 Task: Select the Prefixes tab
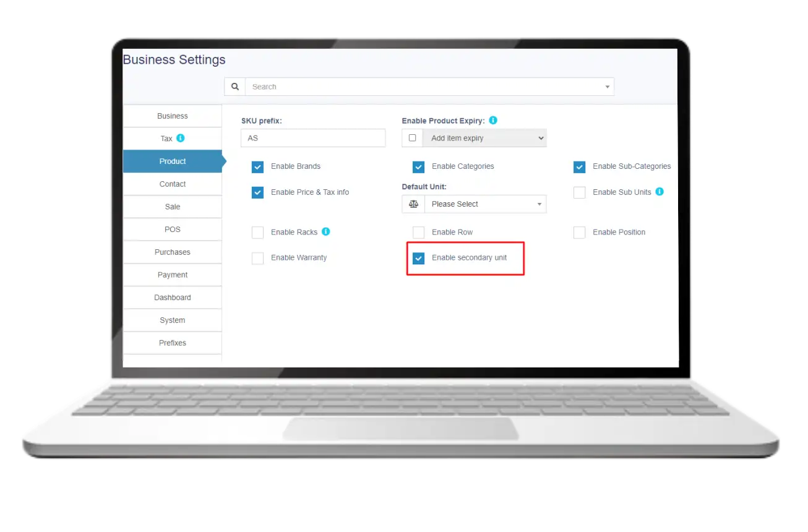click(173, 343)
